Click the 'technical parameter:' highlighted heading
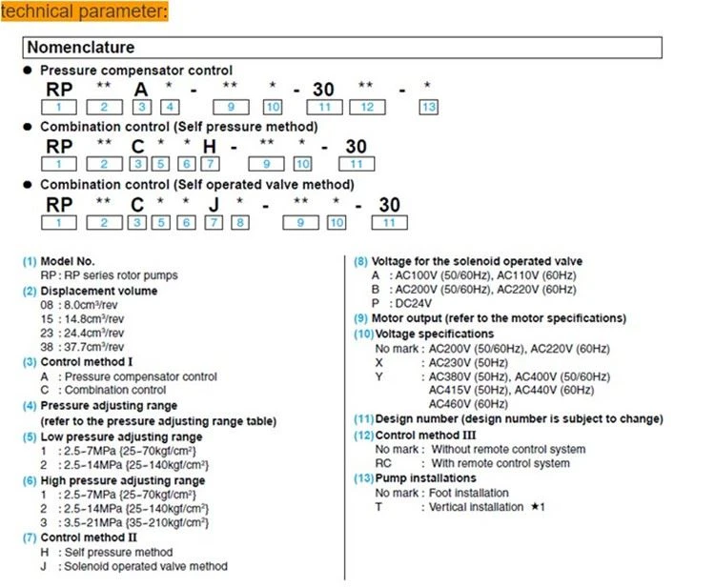The image size is (715, 588). coord(84,10)
